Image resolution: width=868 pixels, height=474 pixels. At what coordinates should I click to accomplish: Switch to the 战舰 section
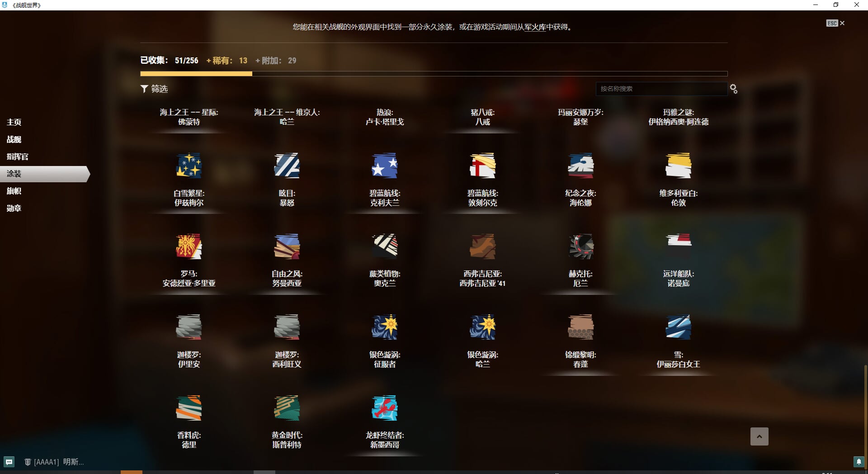[14, 139]
